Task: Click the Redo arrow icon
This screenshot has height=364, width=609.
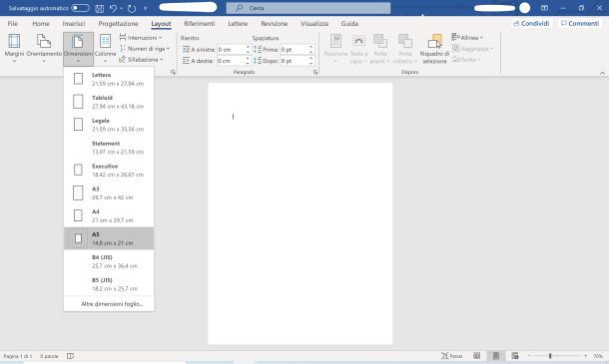Action: pos(132,8)
